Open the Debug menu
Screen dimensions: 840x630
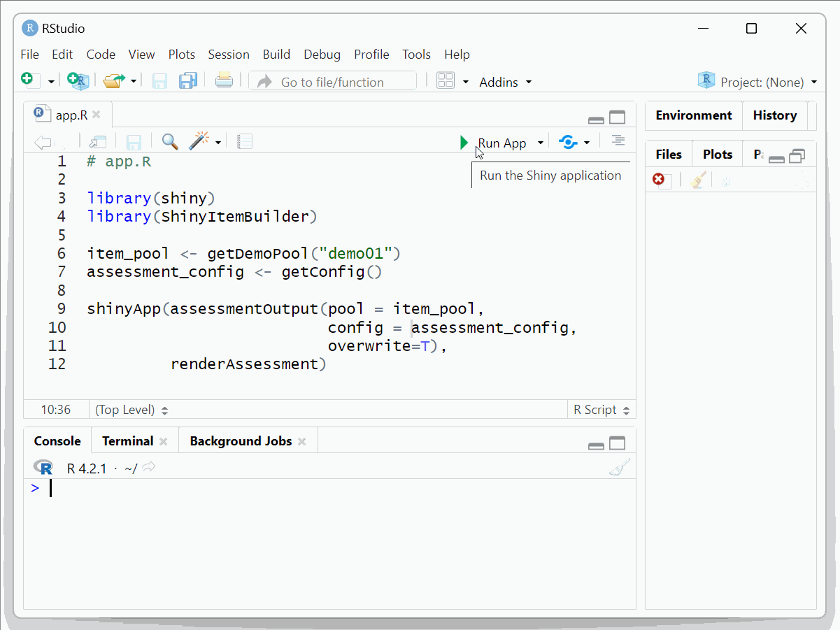[322, 55]
